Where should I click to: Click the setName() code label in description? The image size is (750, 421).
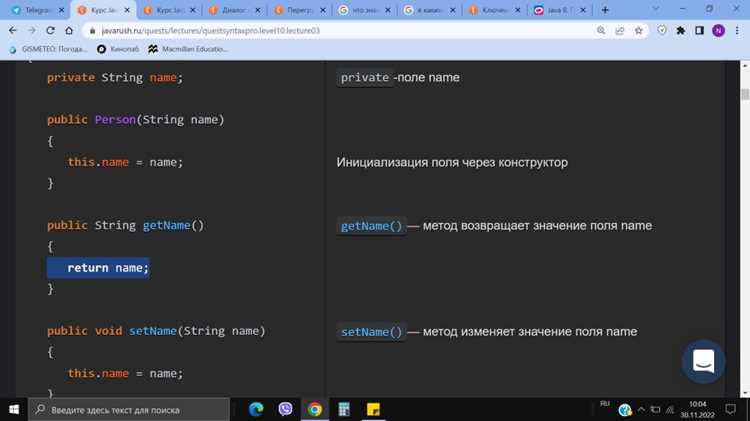(x=371, y=332)
